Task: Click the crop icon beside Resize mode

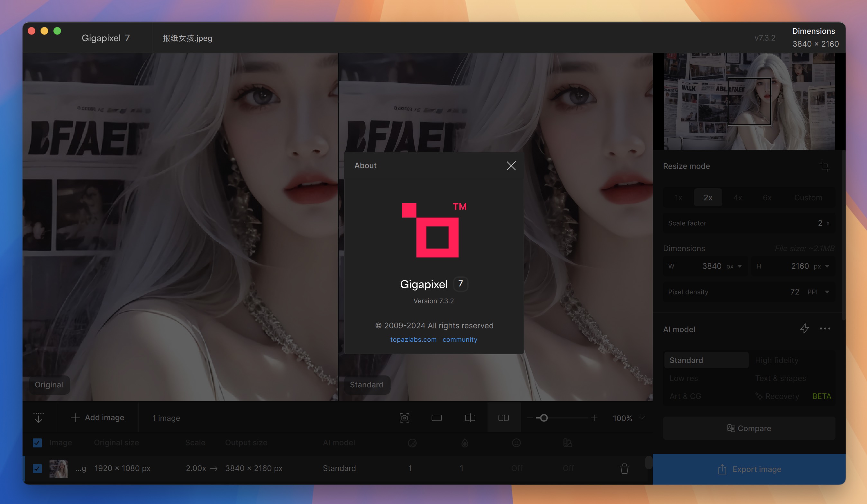Action: click(824, 166)
